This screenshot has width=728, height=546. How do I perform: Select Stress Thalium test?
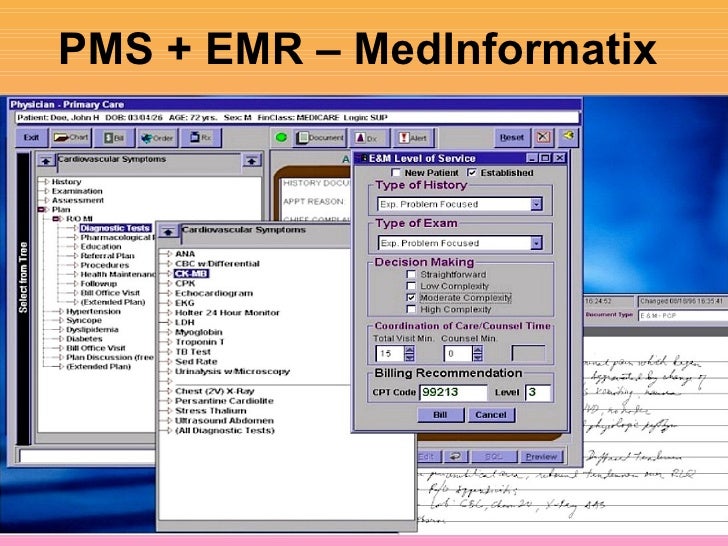211,410
